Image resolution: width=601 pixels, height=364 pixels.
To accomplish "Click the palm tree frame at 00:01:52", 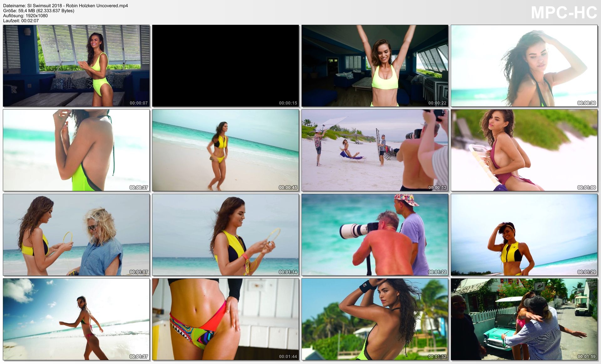I will click(x=375, y=319).
